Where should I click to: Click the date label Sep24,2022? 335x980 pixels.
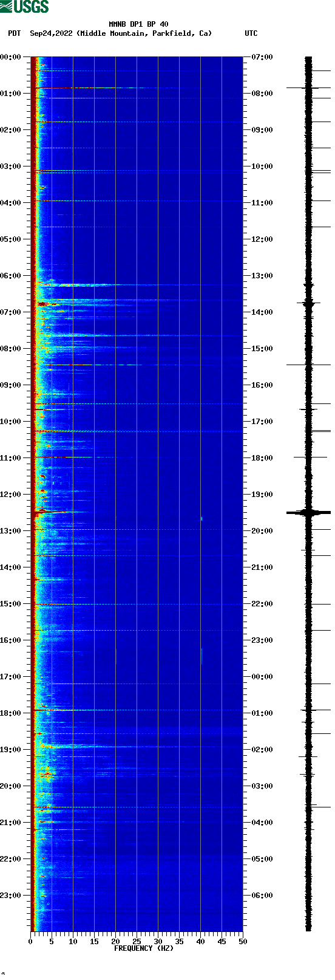click(51, 33)
